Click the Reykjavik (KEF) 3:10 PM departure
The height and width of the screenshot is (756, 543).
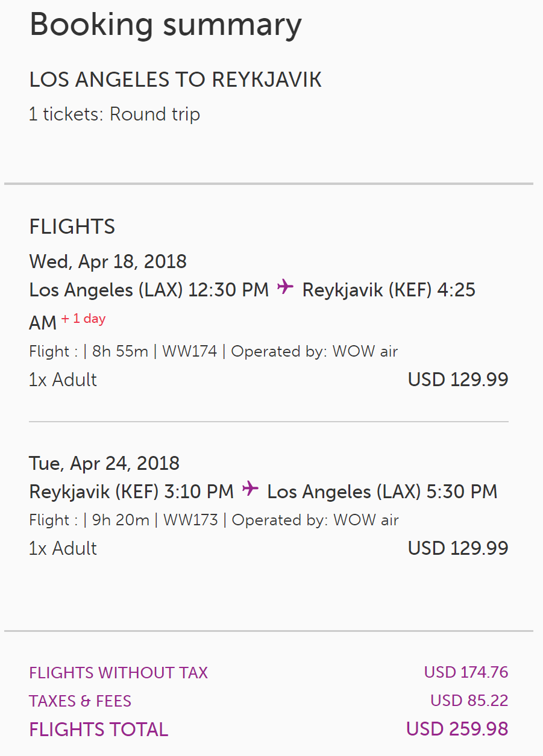(131, 492)
